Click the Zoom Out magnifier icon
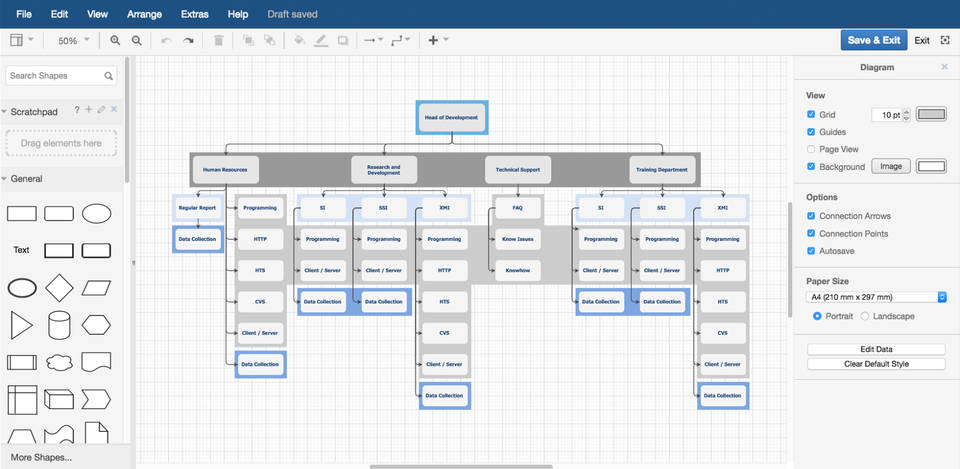960x469 pixels. pyautogui.click(x=137, y=41)
